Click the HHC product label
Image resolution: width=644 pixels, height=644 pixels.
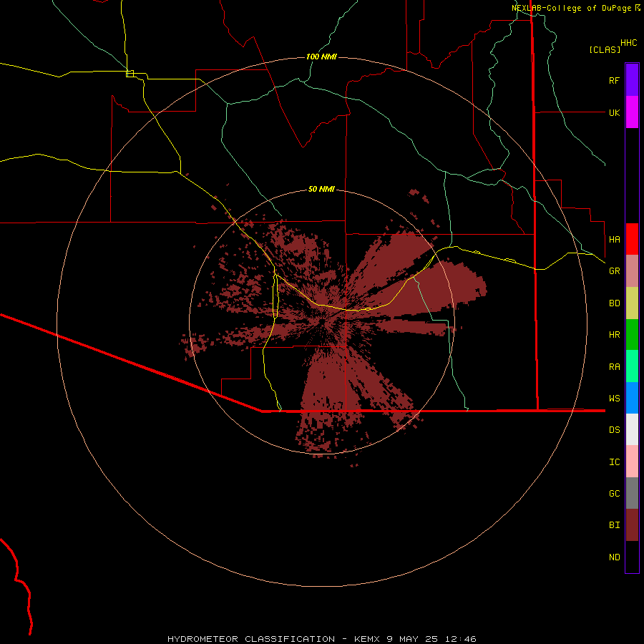(x=629, y=43)
